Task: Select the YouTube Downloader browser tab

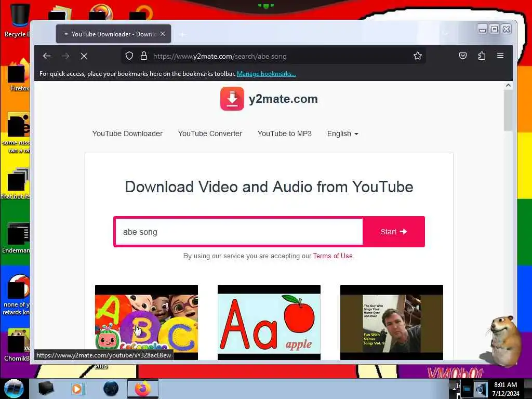Action: coord(114,34)
